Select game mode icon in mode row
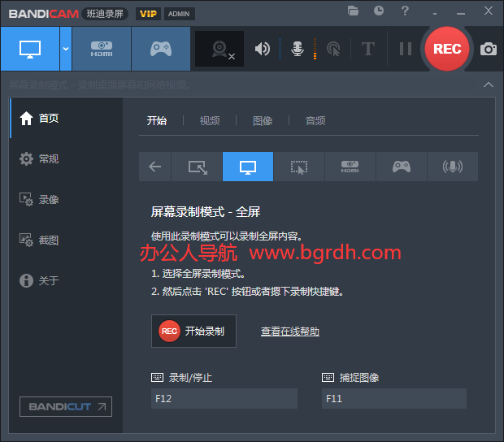The image size is (504, 442). coord(402,167)
